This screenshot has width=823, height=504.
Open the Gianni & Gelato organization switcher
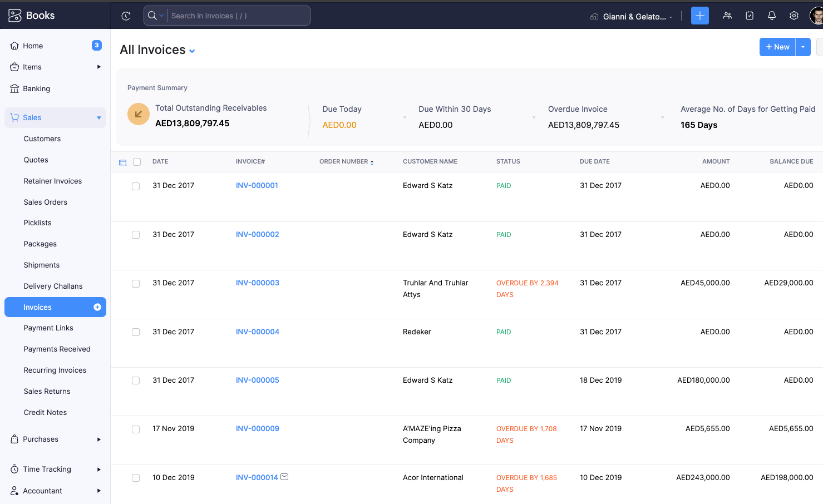(631, 17)
